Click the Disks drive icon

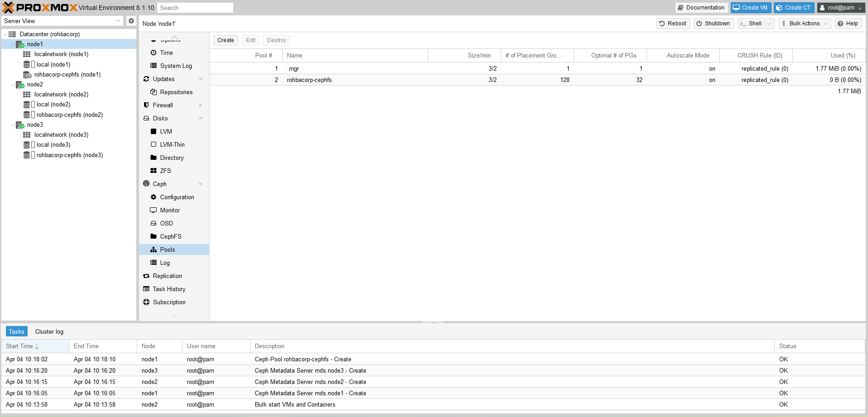click(146, 118)
